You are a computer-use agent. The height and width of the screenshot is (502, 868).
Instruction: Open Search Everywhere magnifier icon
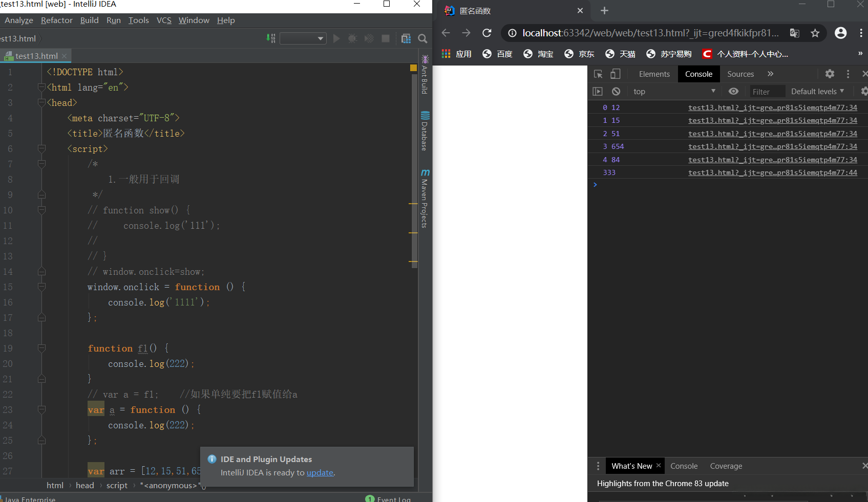point(422,38)
